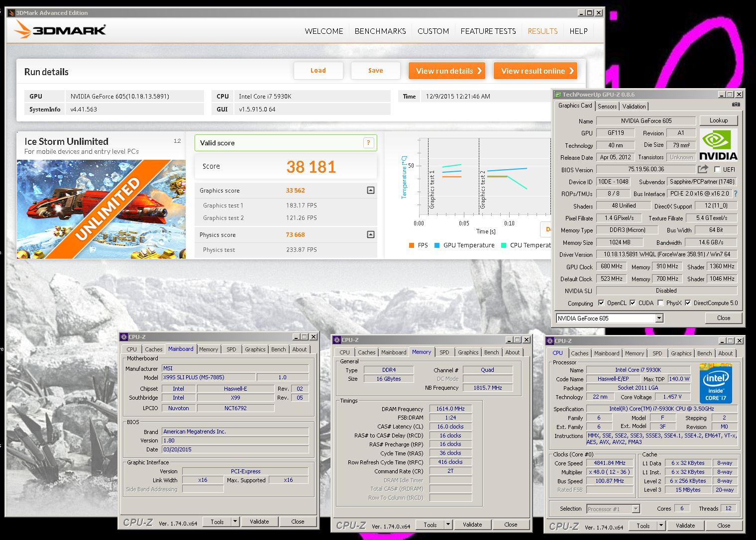Click View run details button
The image size is (756, 540).
[x=447, y=71]
